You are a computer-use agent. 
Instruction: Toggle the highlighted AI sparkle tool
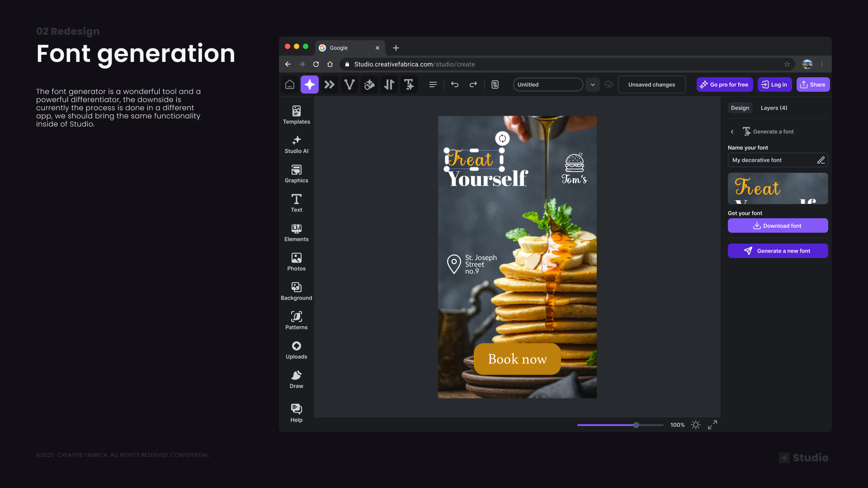[x=310, y=84]
